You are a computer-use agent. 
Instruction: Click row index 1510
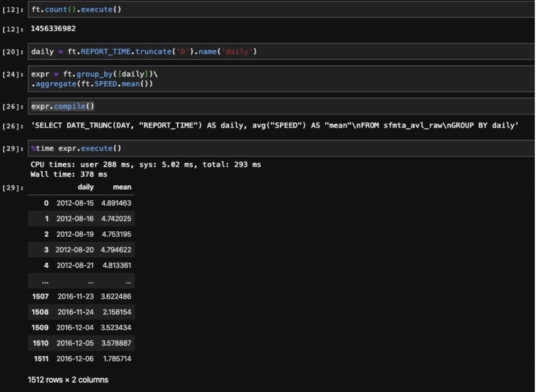point(41,343)
